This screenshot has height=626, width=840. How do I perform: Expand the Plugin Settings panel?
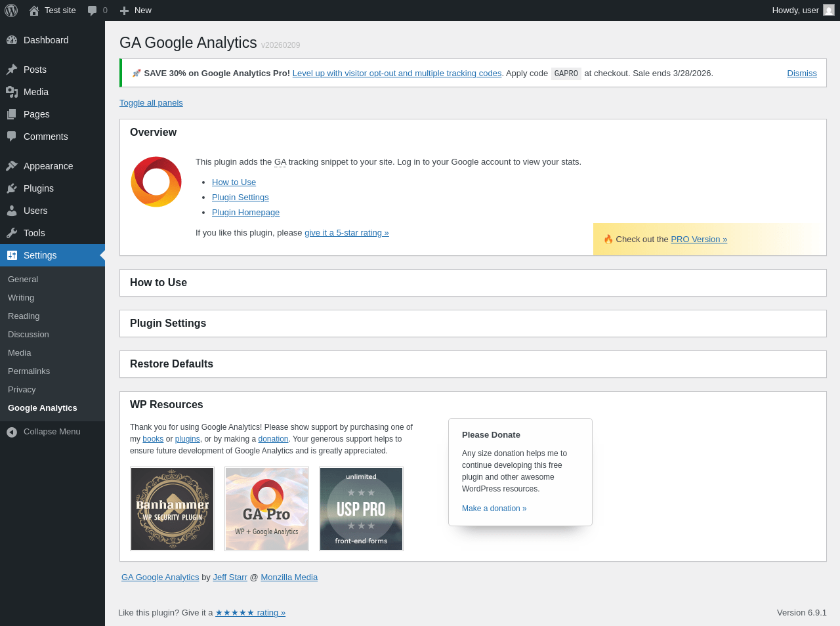tap(168, 323)
